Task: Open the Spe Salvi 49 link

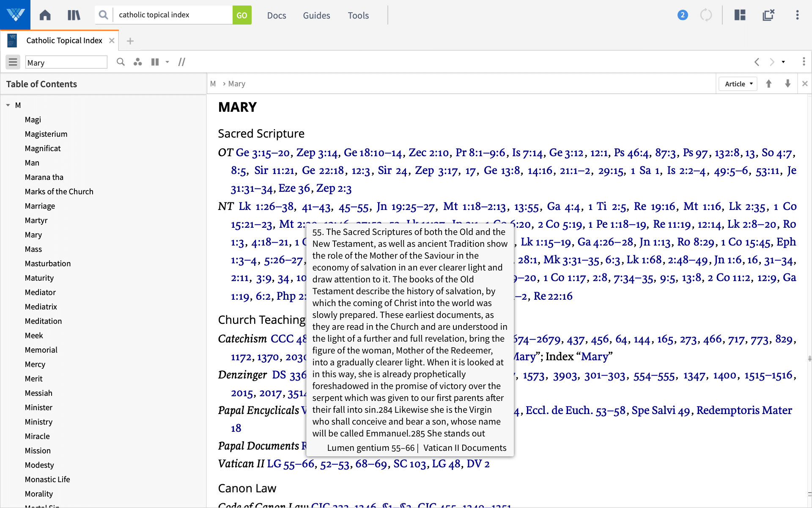Action: (x=661, y=410)
